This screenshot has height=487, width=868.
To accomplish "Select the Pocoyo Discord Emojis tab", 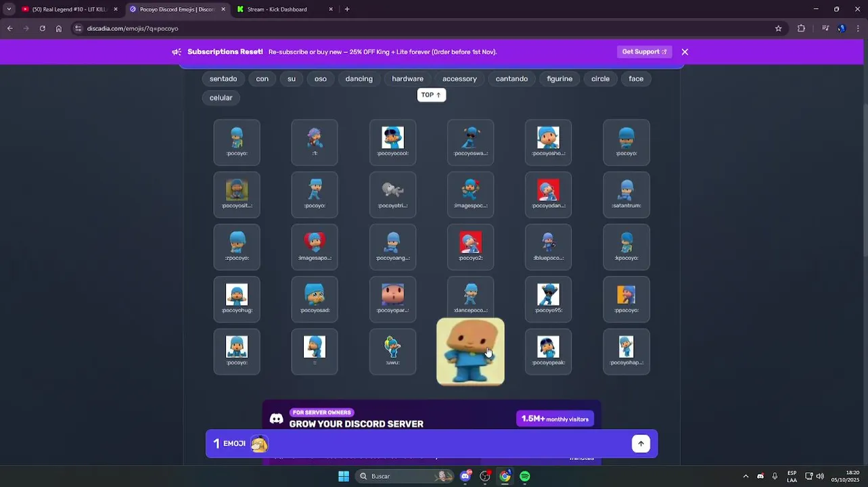I will click(177, 9).
